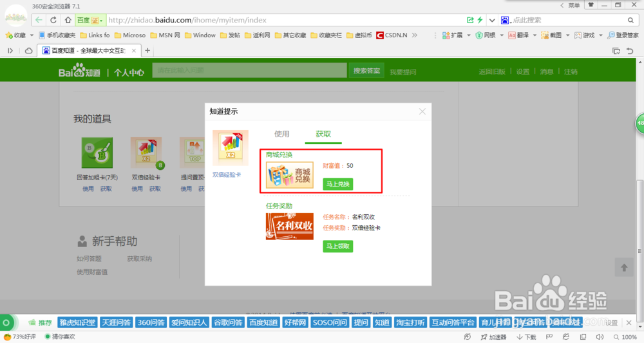Click the 百度 certificate badge in address bar
Viewport: 644px width, 343px height.
click(90, 20)
